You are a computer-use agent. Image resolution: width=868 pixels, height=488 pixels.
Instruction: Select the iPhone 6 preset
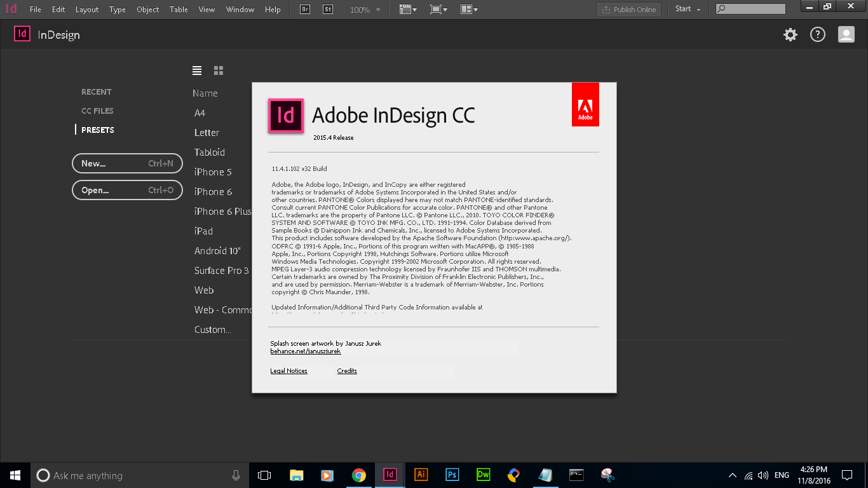click(x=213, y=192)
